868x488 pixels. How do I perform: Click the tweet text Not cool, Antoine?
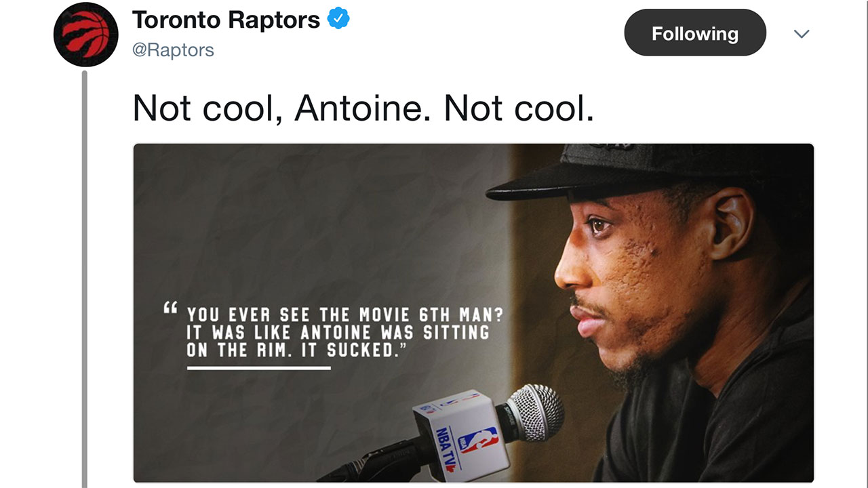point(283,107)
